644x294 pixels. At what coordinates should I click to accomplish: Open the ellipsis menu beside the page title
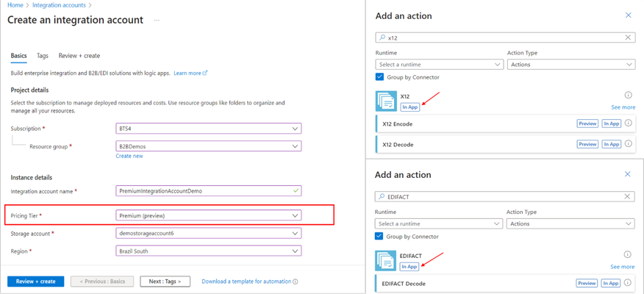(x=157, y=20)
